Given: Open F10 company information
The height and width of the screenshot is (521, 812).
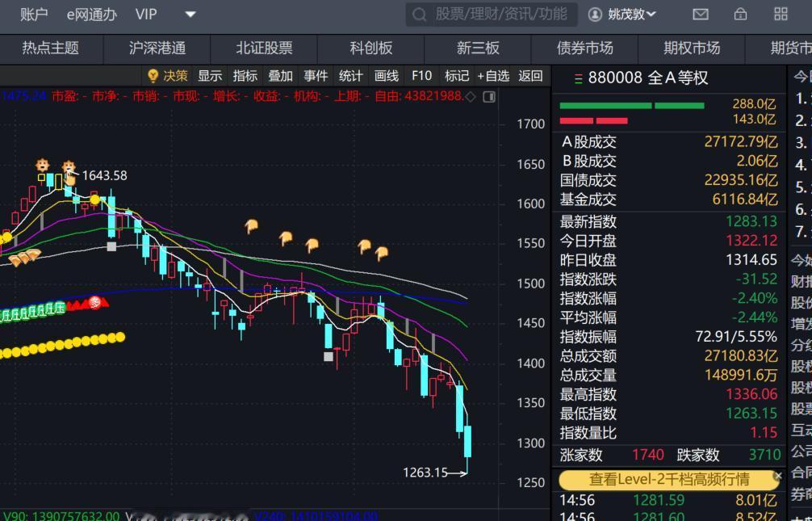Looking at the screenshot, I should [421, 76].
